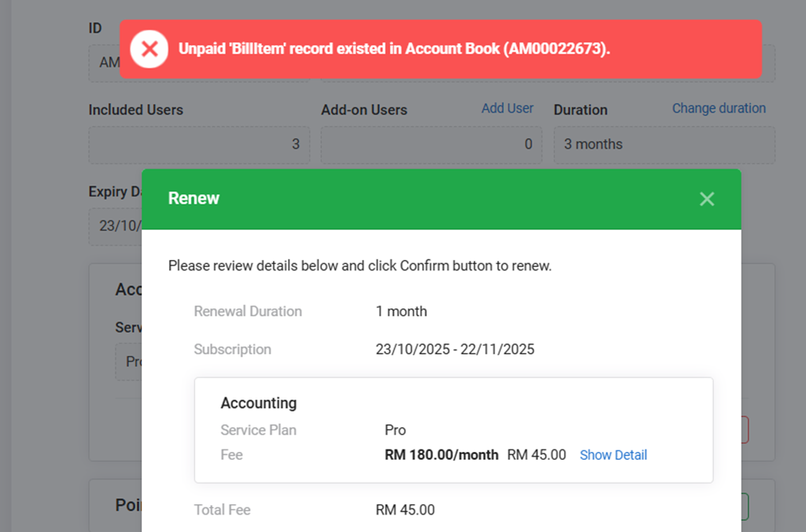Click the red error X icon
806x532 pixels.
pyautogui.click(x=149, y=49)
